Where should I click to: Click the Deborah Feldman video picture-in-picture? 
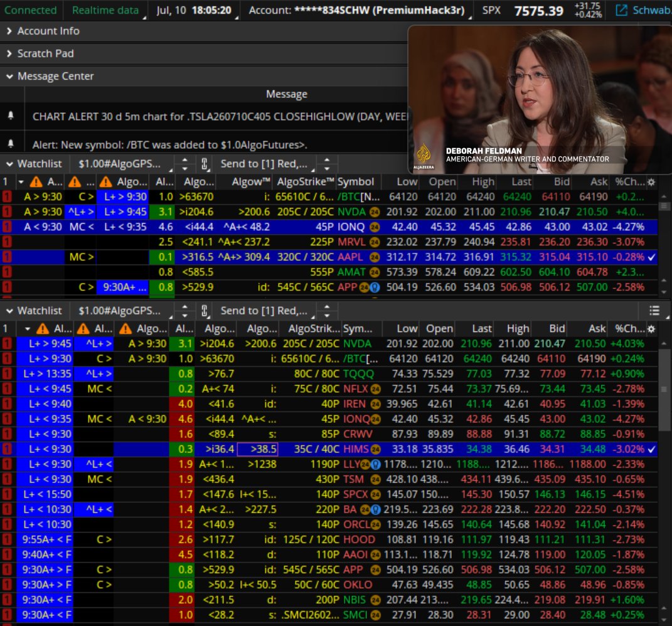(540, 100)
